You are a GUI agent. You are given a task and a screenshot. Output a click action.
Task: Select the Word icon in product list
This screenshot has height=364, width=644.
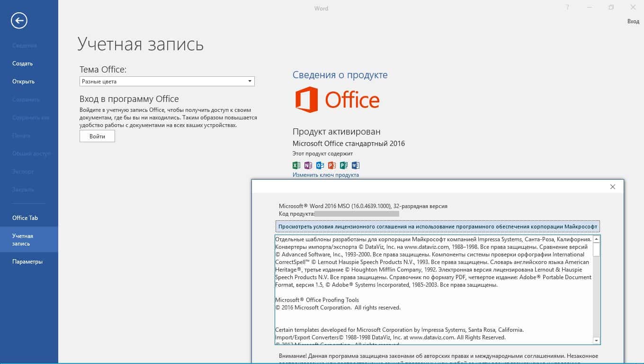point(356,165)
